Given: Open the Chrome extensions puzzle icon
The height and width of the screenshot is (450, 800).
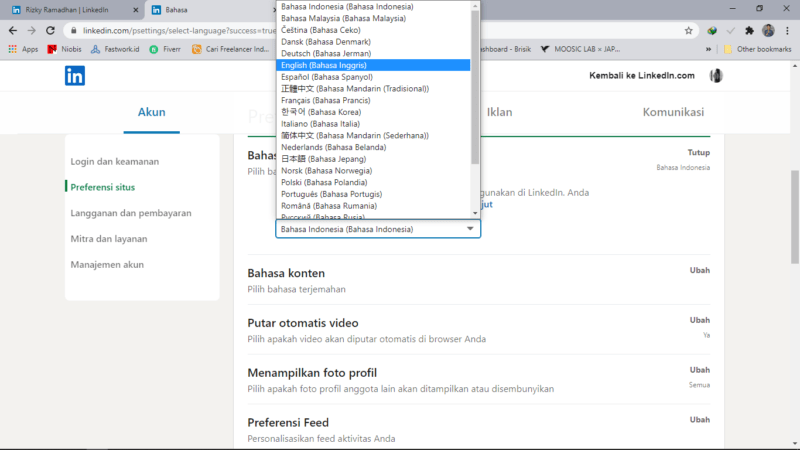Looking at the screenshot, I should click(749, 31).
